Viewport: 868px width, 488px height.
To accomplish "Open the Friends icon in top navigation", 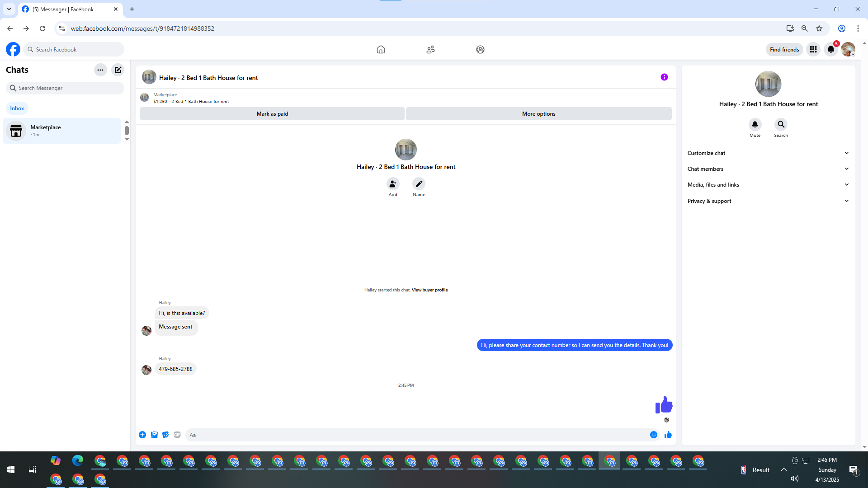I will coord(430,50).
